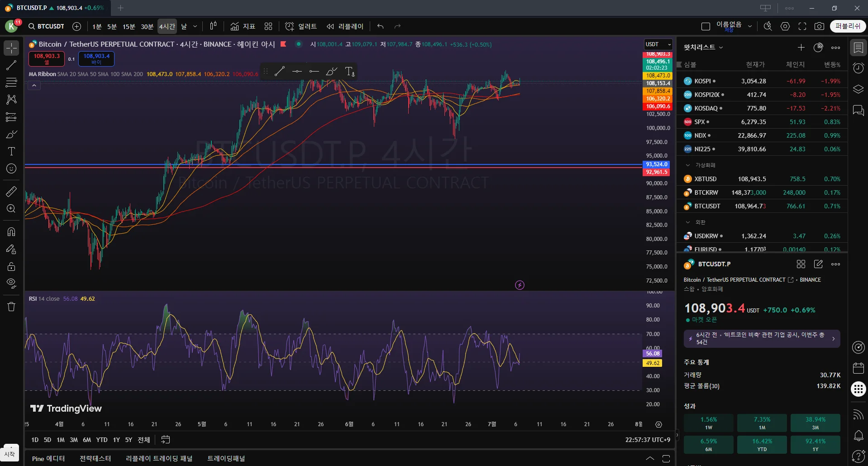Open the Pine 에디터 tab
Screen dimensions: 868x466
pyautogui.click(x=48, y=459)
